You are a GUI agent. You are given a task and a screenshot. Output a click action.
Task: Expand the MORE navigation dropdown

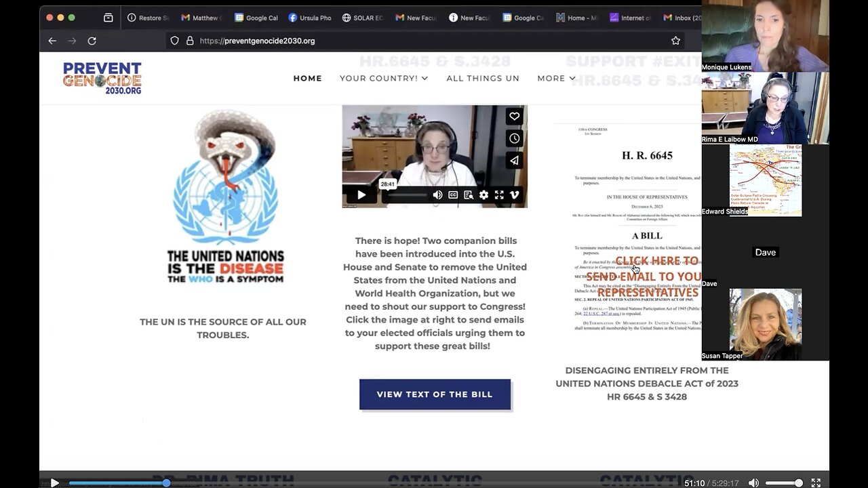coord(557,78)
